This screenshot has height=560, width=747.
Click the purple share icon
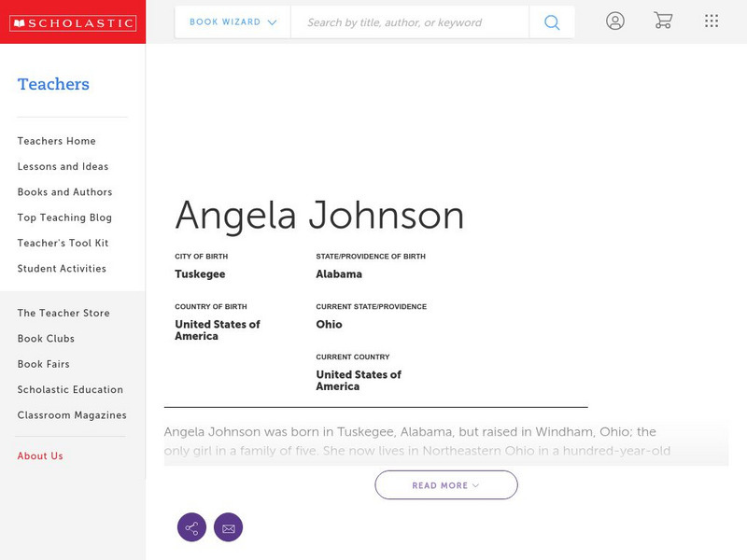(191, 527)
